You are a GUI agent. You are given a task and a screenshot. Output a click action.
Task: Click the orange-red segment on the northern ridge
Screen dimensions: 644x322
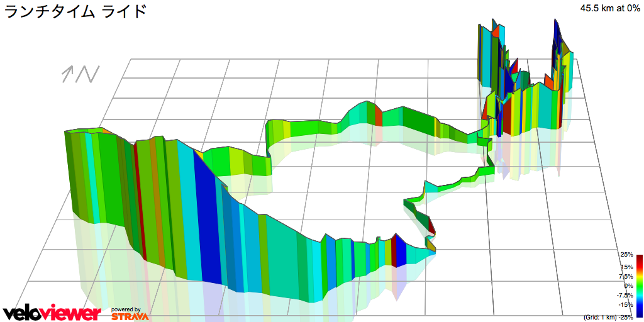coord(378,116)
